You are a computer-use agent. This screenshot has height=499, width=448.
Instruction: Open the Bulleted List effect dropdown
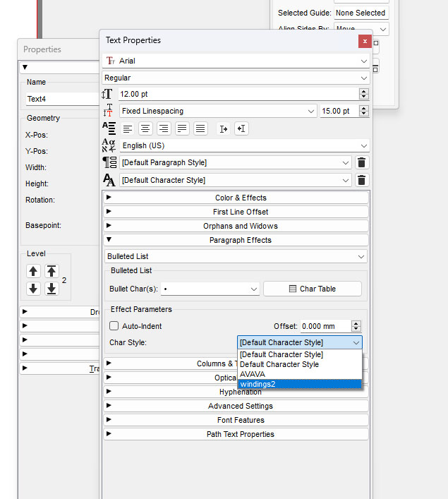236,257
